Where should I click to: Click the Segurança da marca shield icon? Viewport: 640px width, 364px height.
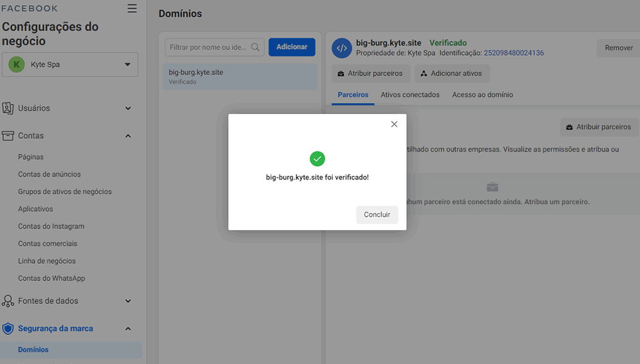pyautogui.click(x=8, y=329)
